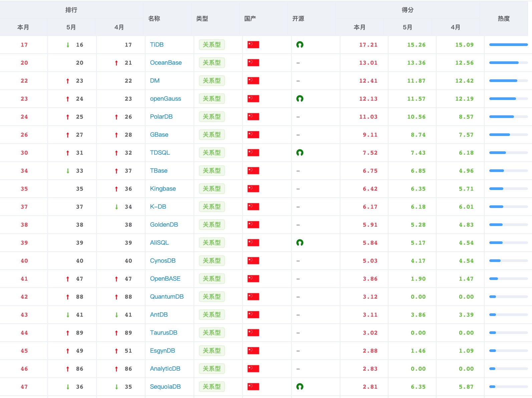
Task: Open the PolarDB database link
Action: click(161, 117)
